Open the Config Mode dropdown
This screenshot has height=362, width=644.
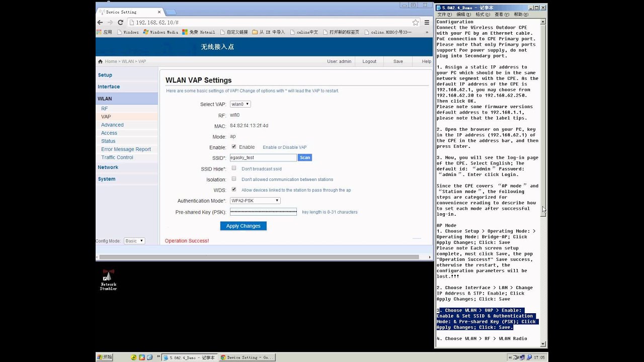[x=134, y=241]
